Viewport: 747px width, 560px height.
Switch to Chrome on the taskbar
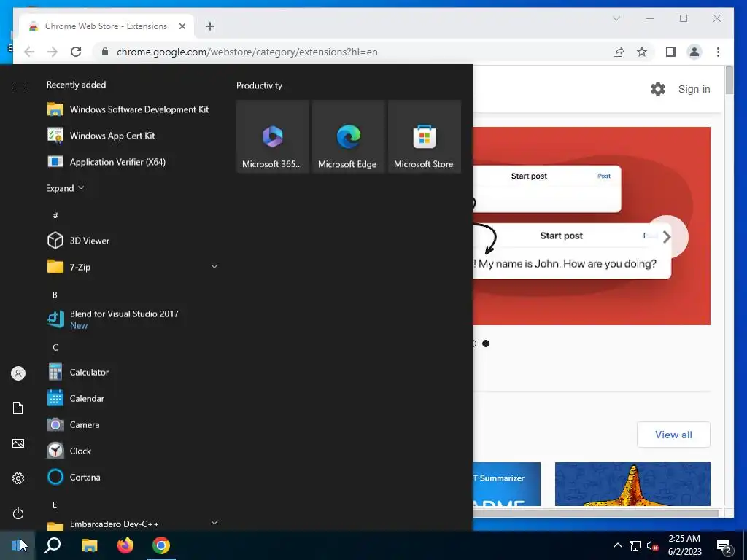point(161,545)
